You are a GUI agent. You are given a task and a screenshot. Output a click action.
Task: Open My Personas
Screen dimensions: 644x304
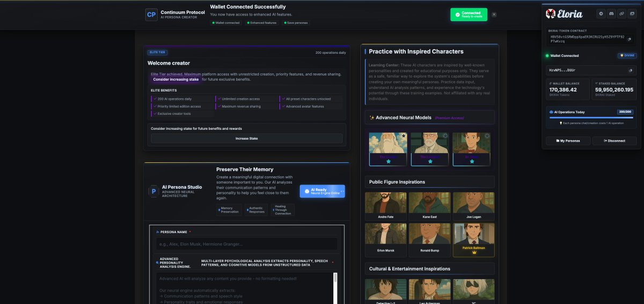click(x=568, y=141)
